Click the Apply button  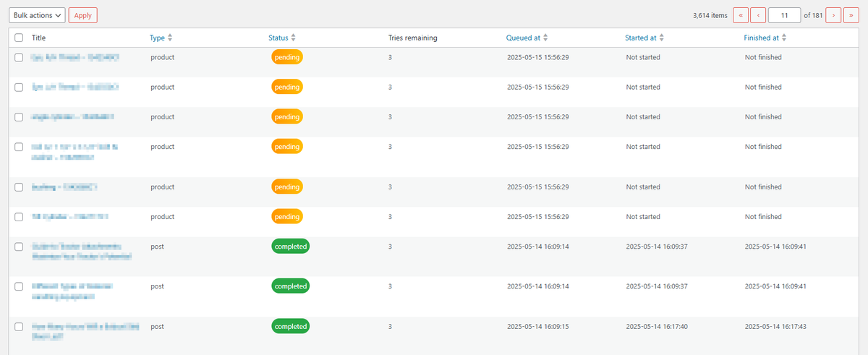[83, 15]
